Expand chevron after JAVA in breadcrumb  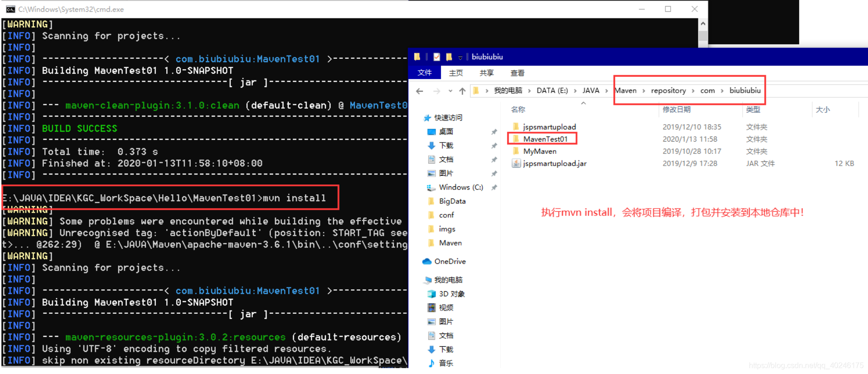coord(607,91)
